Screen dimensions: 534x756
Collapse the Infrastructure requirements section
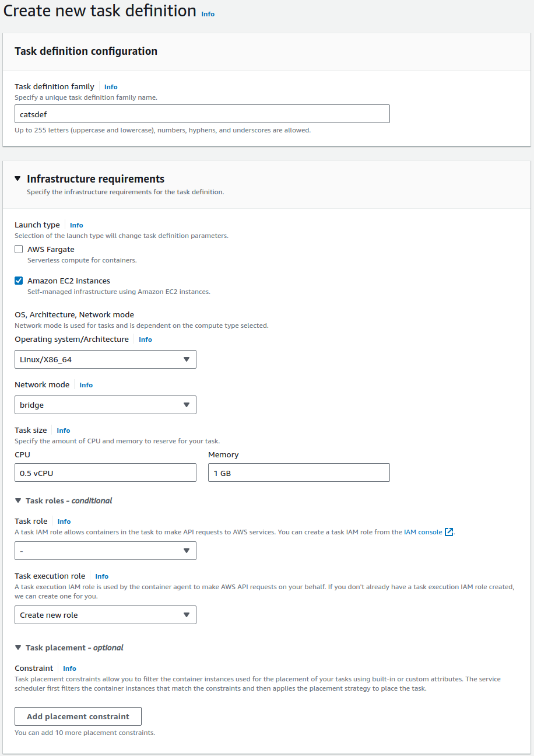pyautogui.click(x=18, y=178)
